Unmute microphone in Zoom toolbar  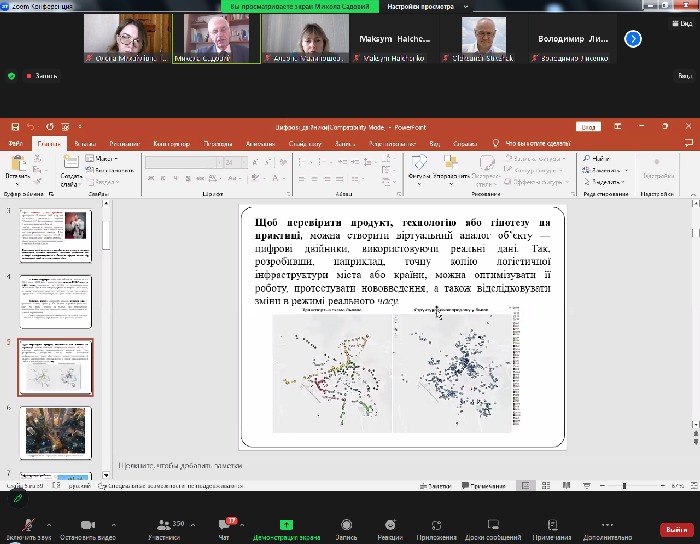pos(27,525)
